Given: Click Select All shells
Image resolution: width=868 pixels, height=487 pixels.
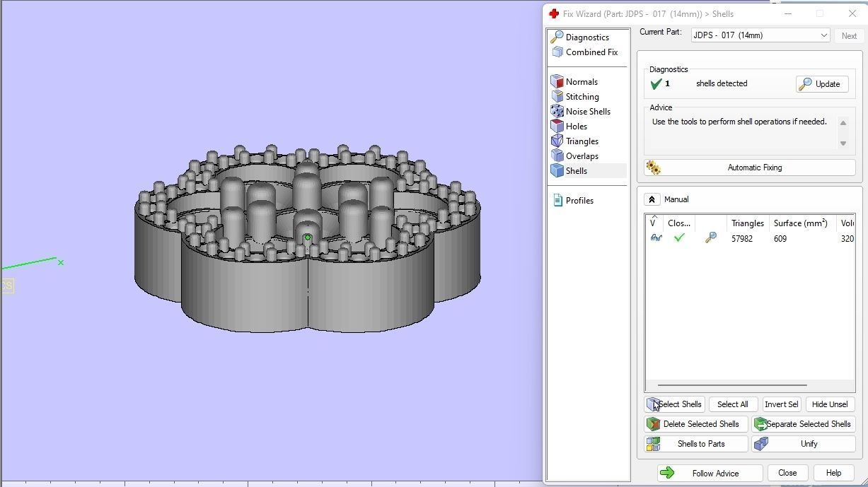Looking at the screenshot, I should pyautogui.click(x=732, y=404).
